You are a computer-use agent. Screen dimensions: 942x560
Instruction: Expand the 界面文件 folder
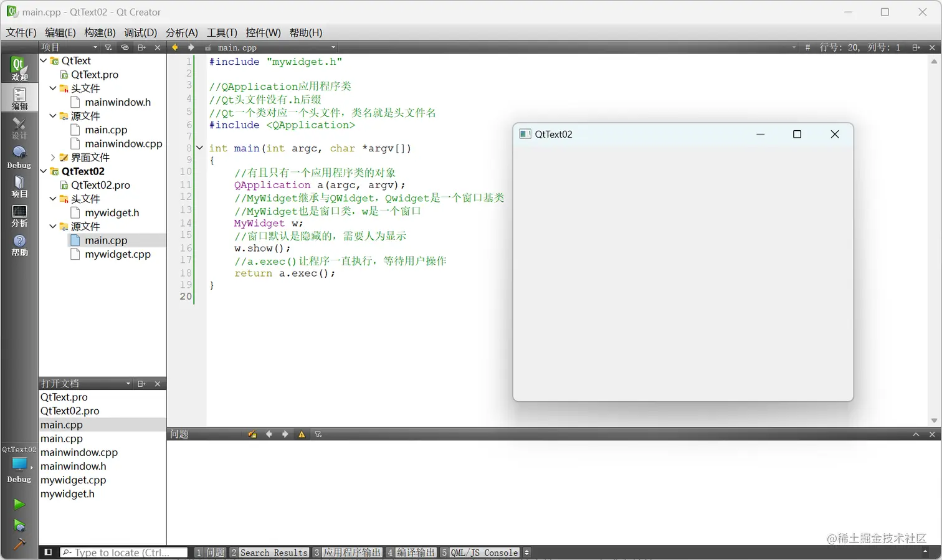pos(53,158)
